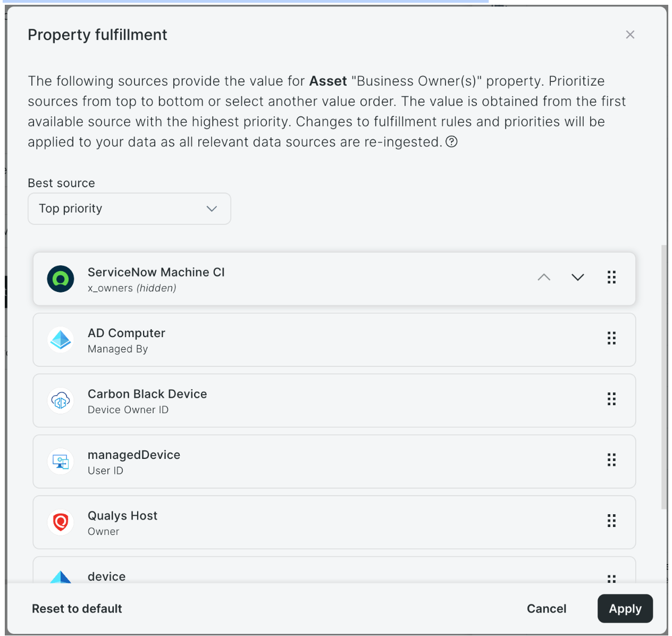Click the Qualys Host shield icon

click(x=61, y=522)
